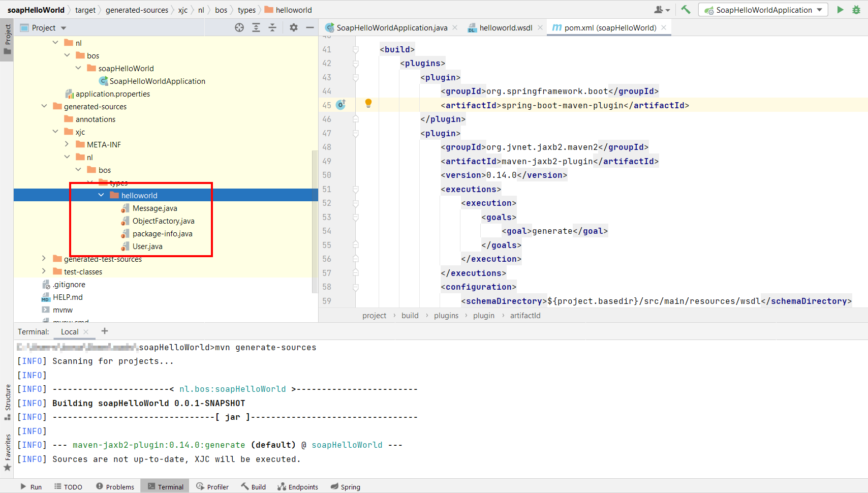Open the Endpoints tool window
Viewport: 868px width, 493px height.
coord(298,487)
